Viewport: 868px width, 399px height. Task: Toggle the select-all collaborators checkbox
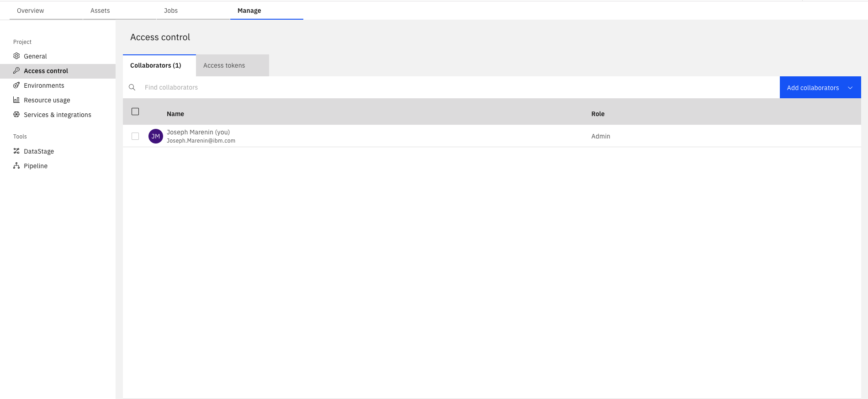(x=135, y=112)
